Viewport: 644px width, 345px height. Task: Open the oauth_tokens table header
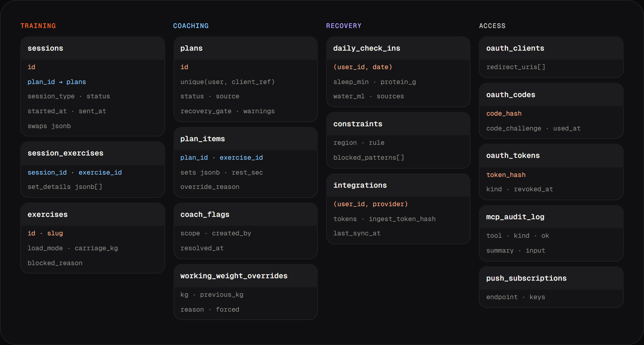(551, 156)
